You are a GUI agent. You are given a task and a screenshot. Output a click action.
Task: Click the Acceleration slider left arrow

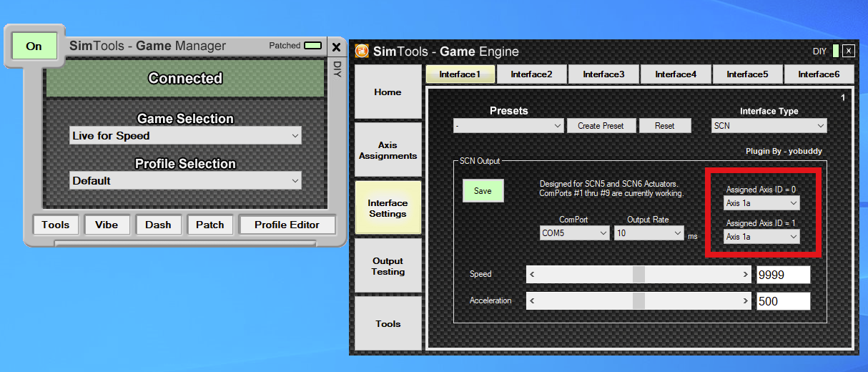click(532, 301)
